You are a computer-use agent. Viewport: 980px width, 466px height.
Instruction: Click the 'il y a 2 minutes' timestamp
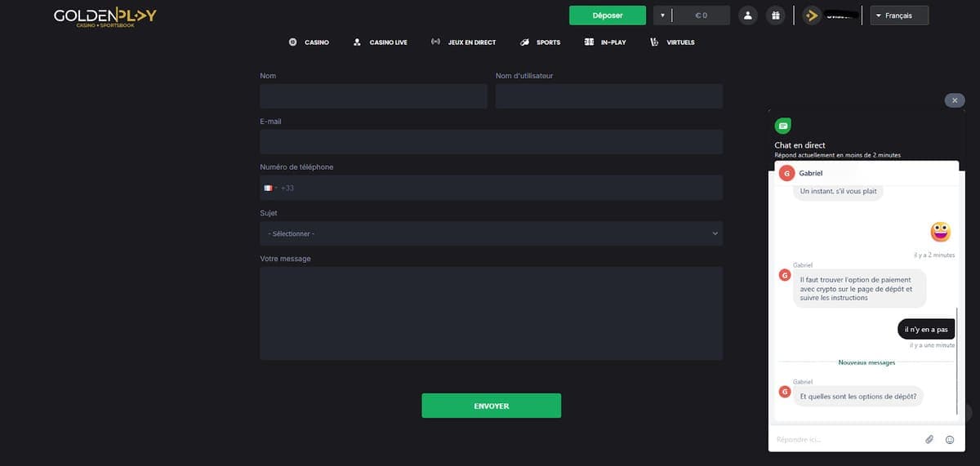pyautogui.click(x=934, y=255)
